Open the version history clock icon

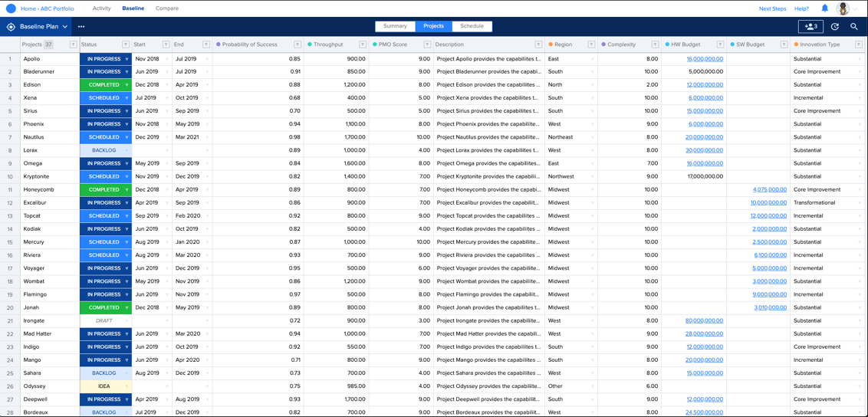click(x=835, y=26)
